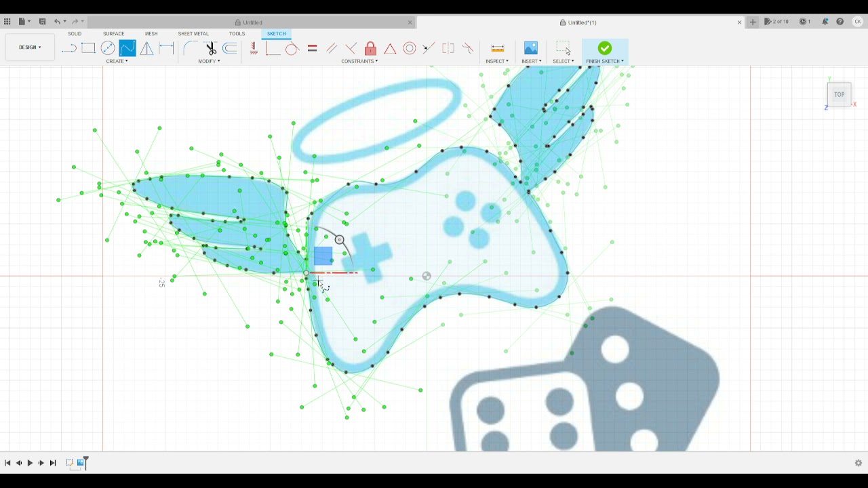This screenshot has height=488, width=868.
Task: Select the Offset tool
Action: click(230, 48)
